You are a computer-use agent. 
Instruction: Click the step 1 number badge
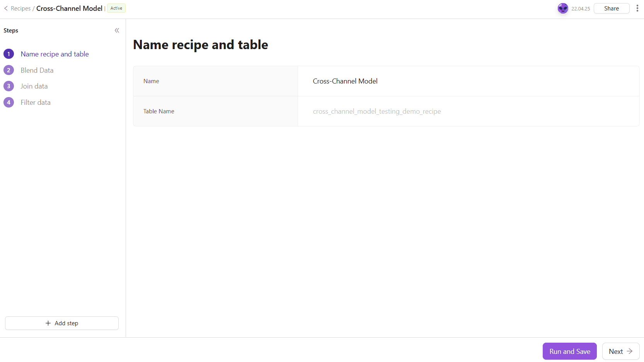[9, 54]
